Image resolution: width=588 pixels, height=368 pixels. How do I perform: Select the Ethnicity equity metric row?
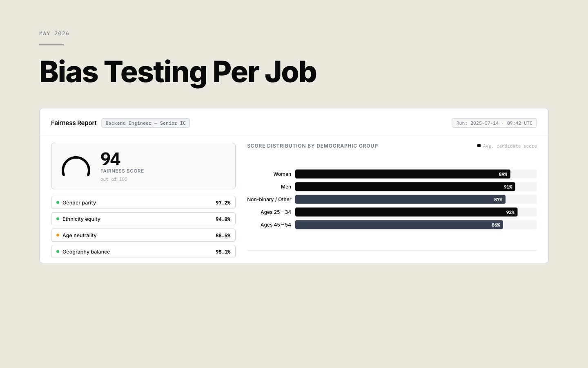143,219
